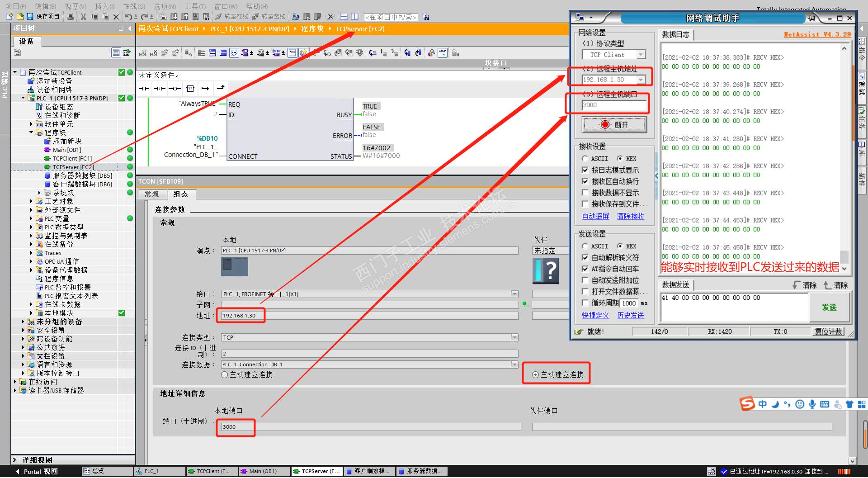Click the Go online (转至在线) button

(x=231, y=16)
